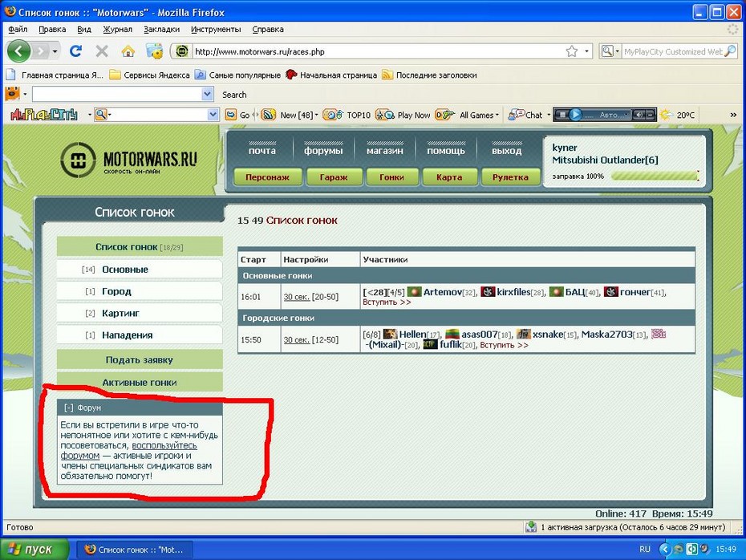
Task: Go to the Home page icon
Action: coord(128,51)
